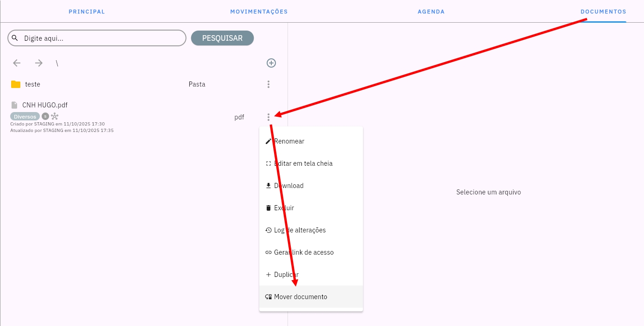
Task: Select Renomear from the context menu
Action: [289, 141]
